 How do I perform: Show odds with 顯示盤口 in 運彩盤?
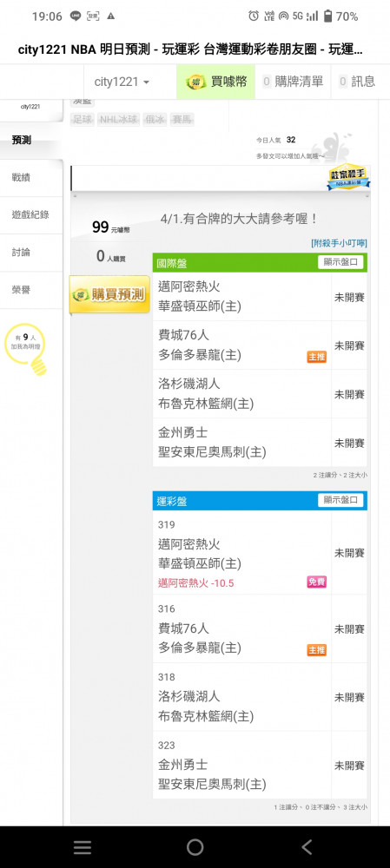pos(340,501)
